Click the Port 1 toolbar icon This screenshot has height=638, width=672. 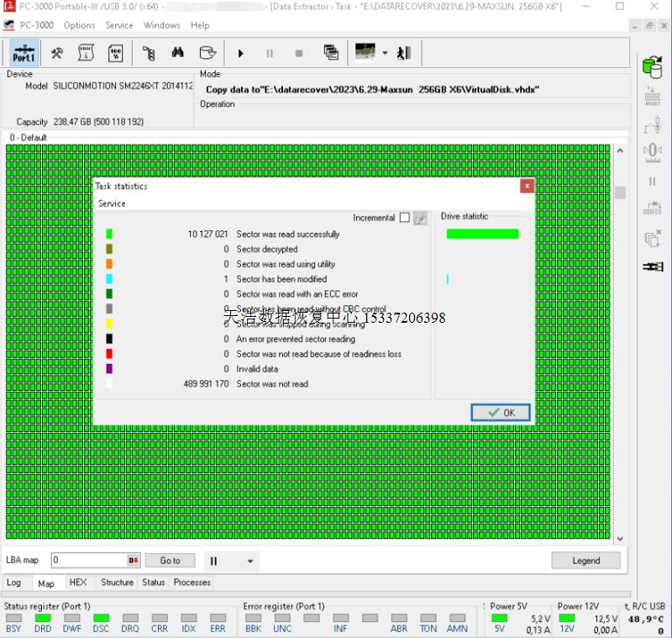pos(24,53)
